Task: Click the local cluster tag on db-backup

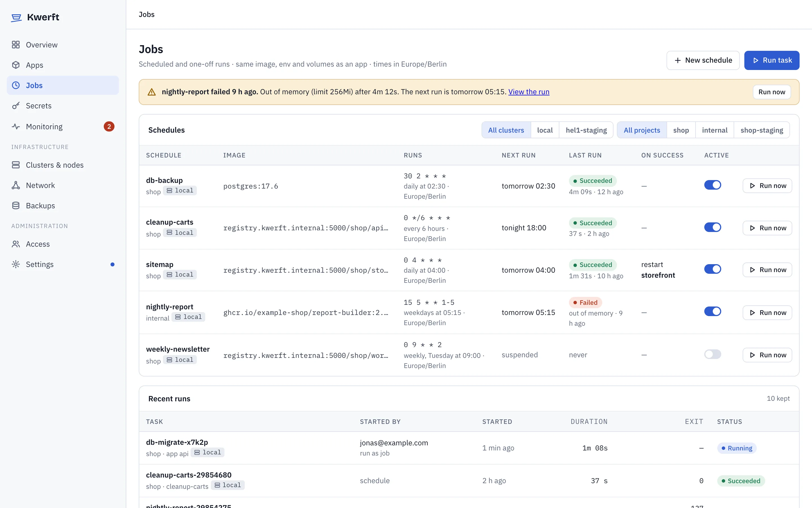Action: pos(180,190)
